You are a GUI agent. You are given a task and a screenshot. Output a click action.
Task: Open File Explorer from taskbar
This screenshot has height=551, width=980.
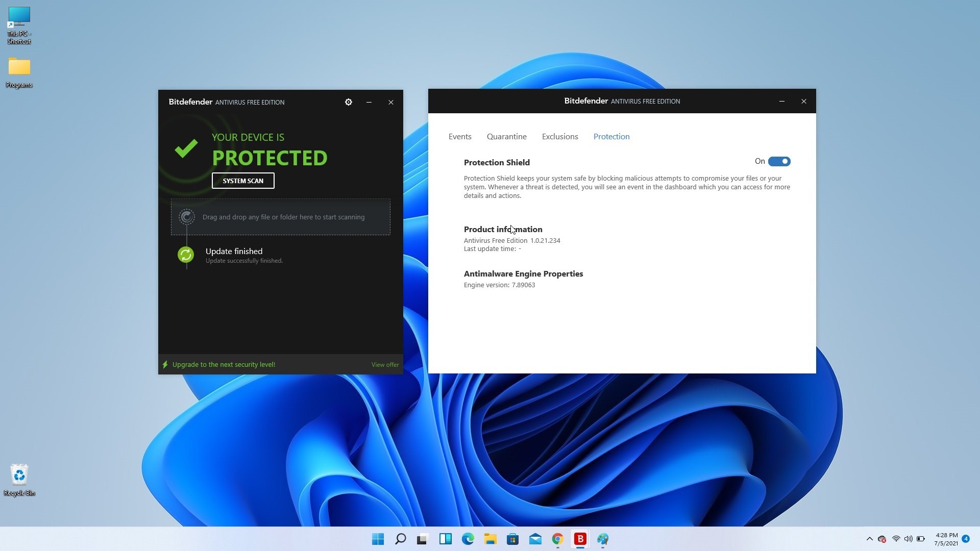(490, 539)
